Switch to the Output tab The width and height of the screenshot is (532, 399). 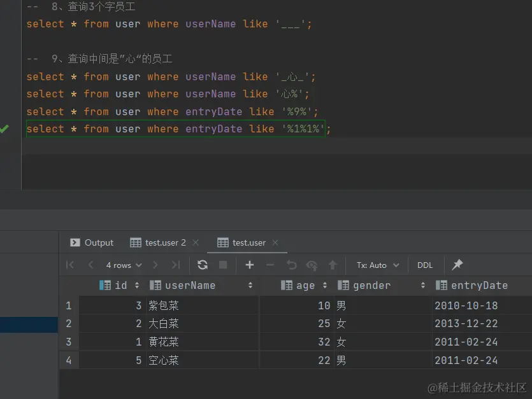pyautogui.click(x=92, y=242)
